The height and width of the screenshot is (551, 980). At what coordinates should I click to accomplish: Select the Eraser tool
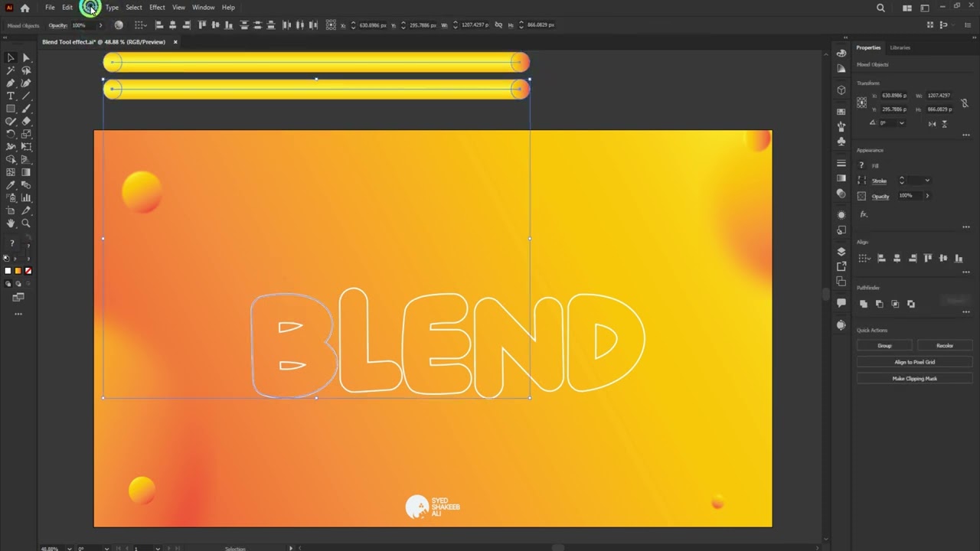click(x=26, y=121)
